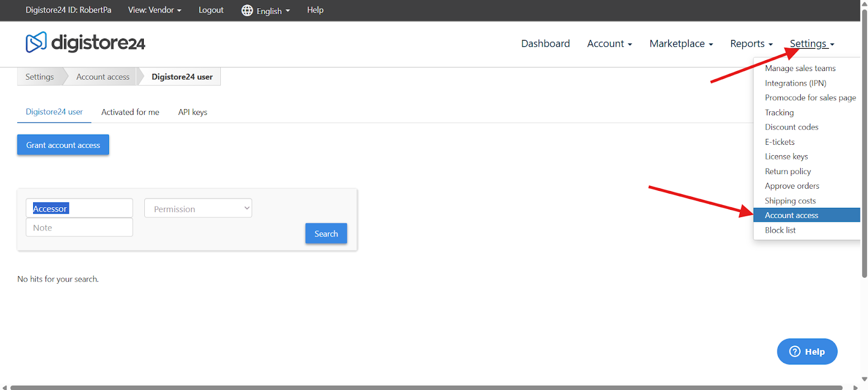Expand the Marketplace menu
The image size is (868, 390).
pos(681,43)
